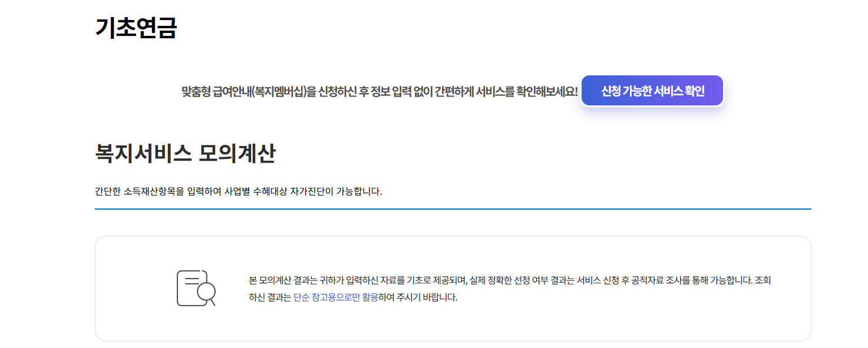Click the 신청 가능한 서비스 확인 button
Image resolution: width=868 pixels, height=348 pixels.
(652, 91)
